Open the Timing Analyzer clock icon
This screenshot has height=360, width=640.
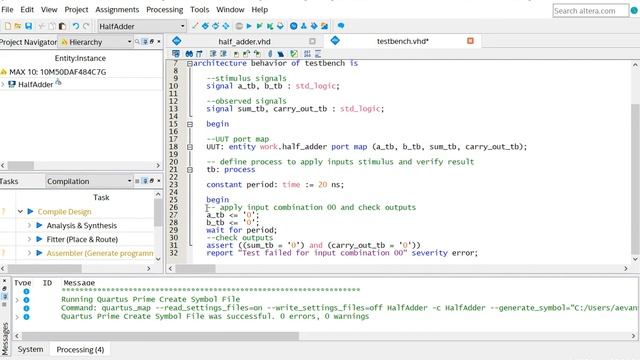(x=293, y=26)
